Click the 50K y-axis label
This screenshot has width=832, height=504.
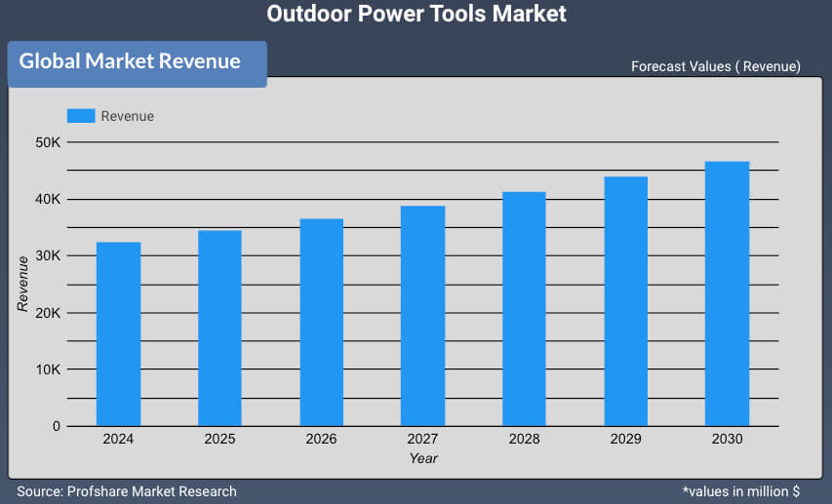48,142
